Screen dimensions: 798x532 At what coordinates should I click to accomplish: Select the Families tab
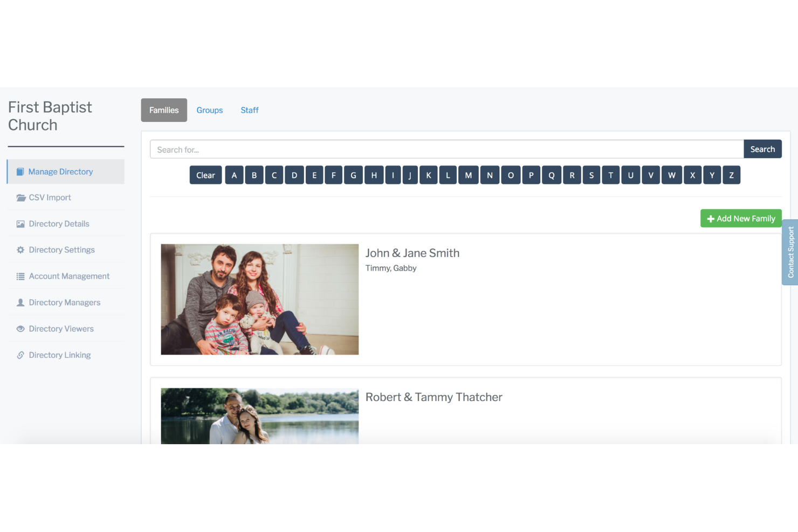(x=164, y=110)
